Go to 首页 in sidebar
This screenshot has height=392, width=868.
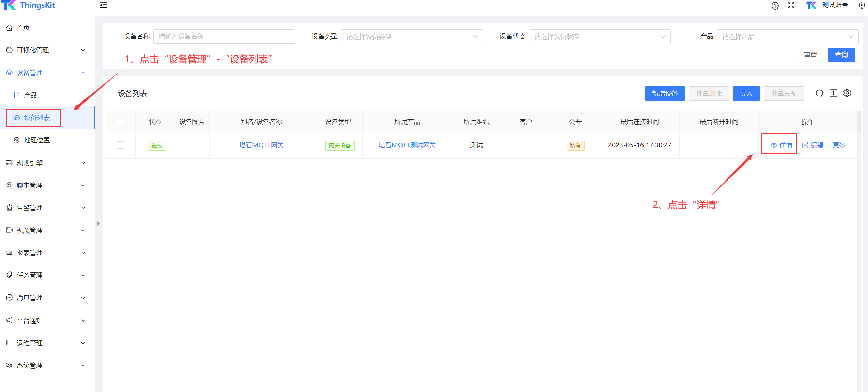coord(23,28)
